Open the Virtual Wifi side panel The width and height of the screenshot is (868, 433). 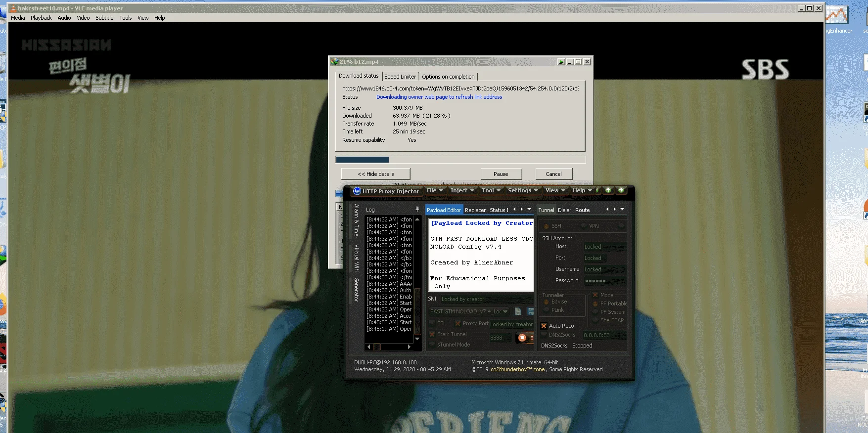(356, 258)
